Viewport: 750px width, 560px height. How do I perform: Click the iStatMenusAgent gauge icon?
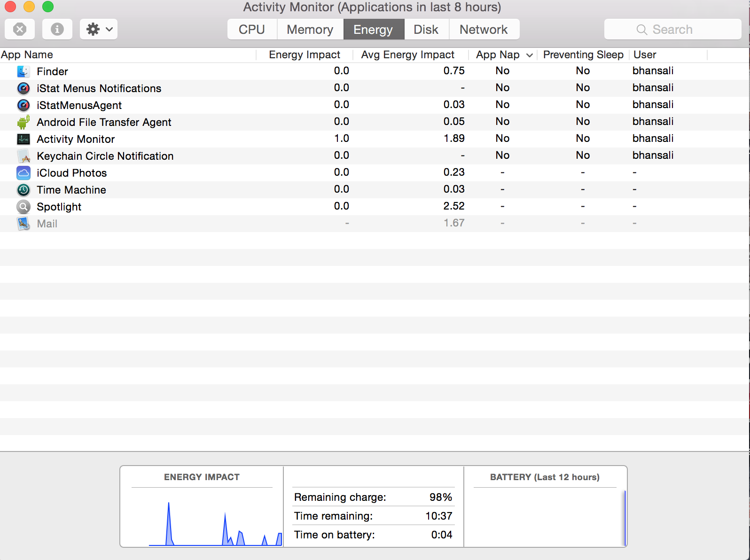pos(23,105)
